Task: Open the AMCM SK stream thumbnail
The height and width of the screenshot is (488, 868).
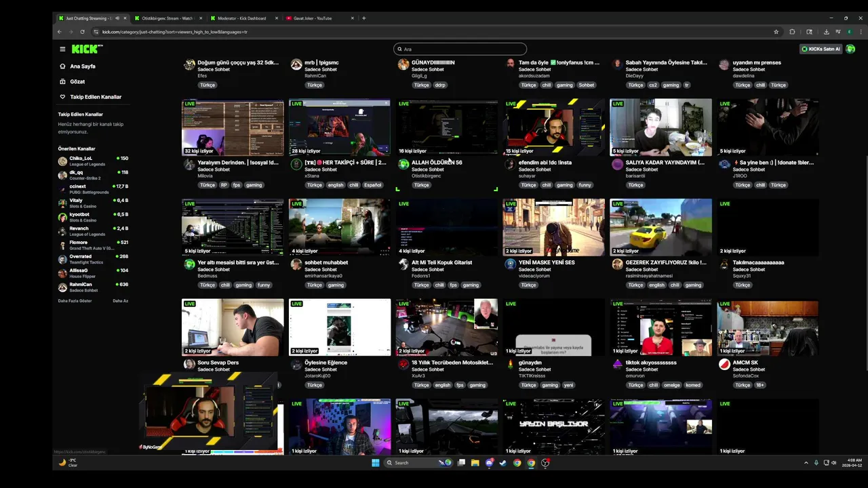Action: tap(768, 327)
